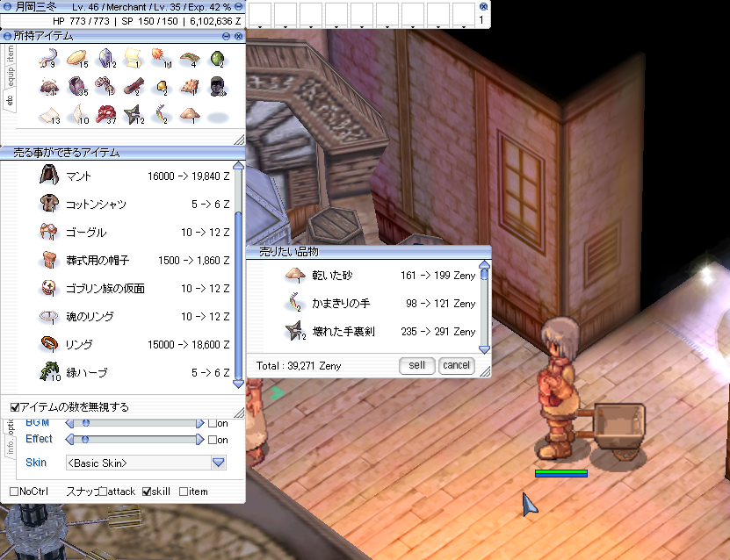
Task: Collapse the status bar with left round button
Action: pyautogui.click(x=7, y=7)
